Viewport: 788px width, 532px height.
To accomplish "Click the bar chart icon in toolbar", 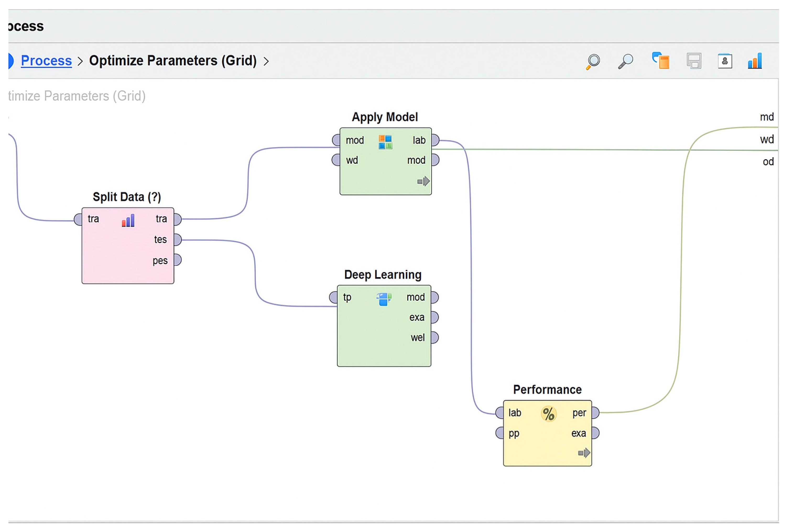I will (755, 61).
